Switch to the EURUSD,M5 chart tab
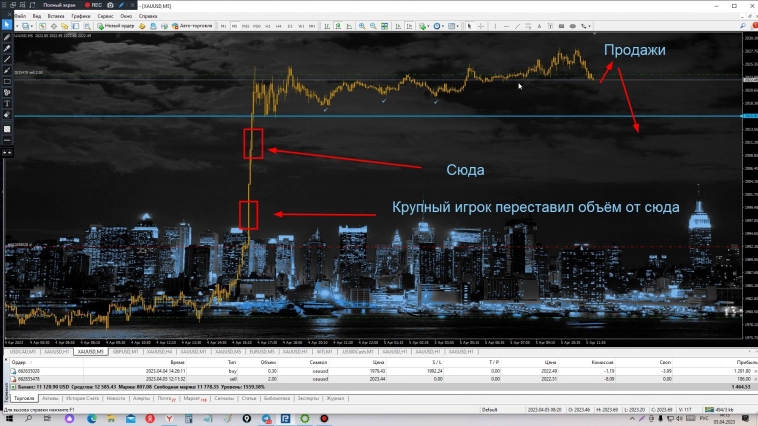Screen dimensions: 758x426 262,352
